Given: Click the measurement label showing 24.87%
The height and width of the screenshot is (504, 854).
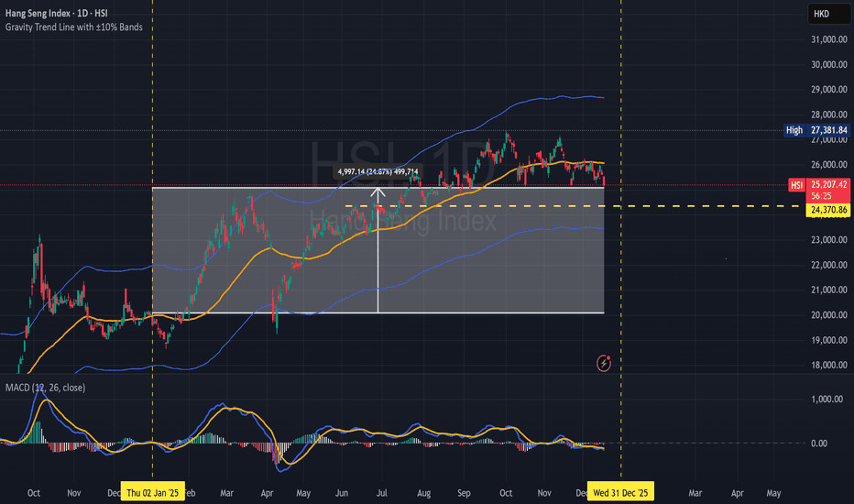Looking at the screenshot, I should click(378, 171).
